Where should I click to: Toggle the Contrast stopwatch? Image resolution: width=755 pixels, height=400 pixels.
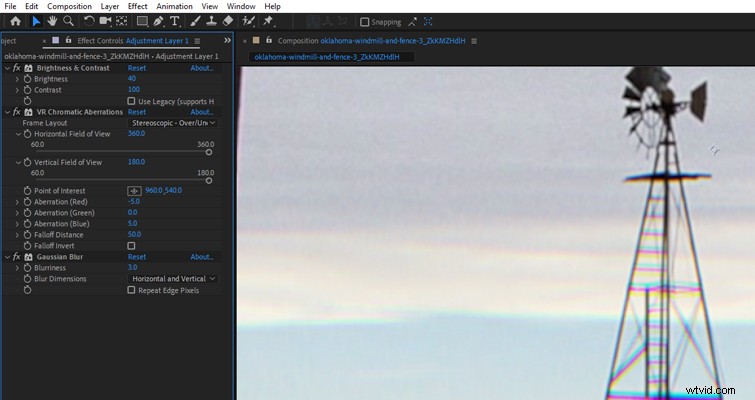click(x=27, y=90)
